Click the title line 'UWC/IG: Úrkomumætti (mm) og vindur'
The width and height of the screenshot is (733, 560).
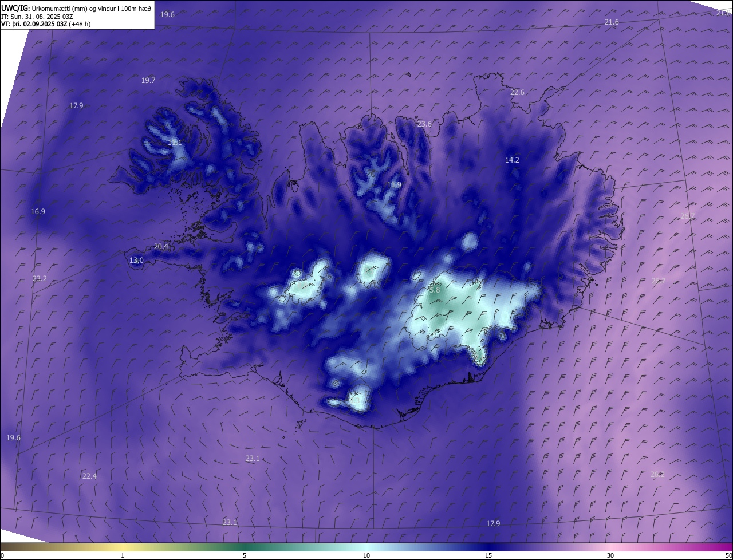[x=76, y=8]
